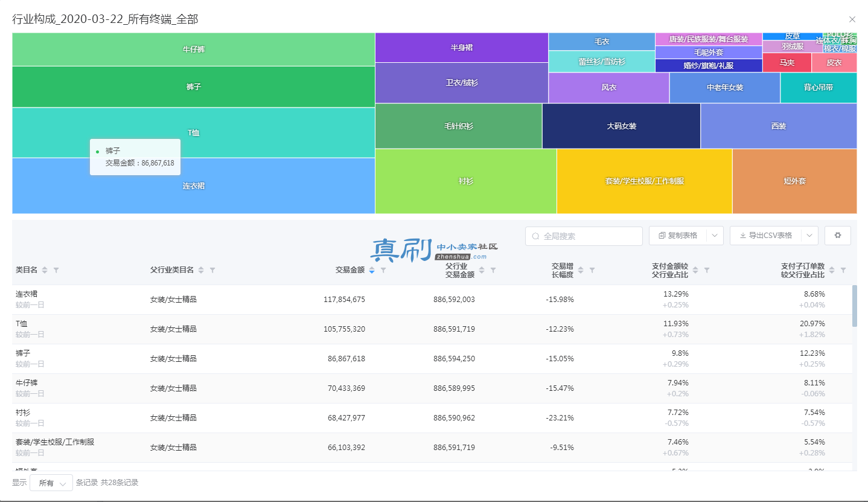This screenshot has height=502, width=868.
Task: Expand the 复制表格 dropdown arrow
Action: click(x=715, y=236)
